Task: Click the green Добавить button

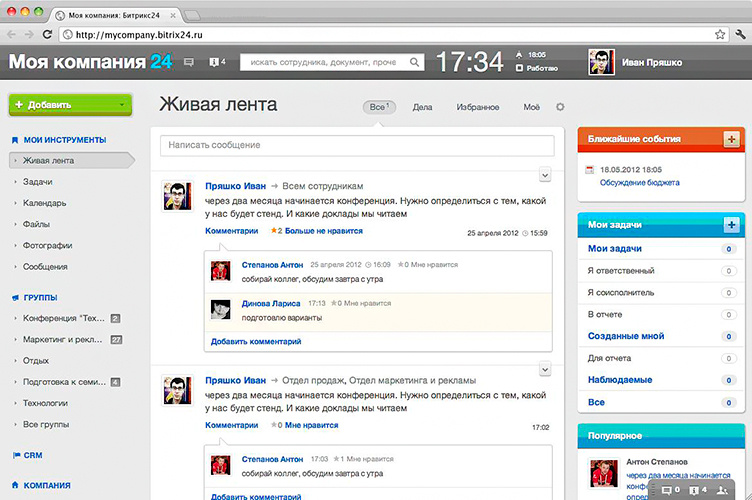Action: coord(70,105)
